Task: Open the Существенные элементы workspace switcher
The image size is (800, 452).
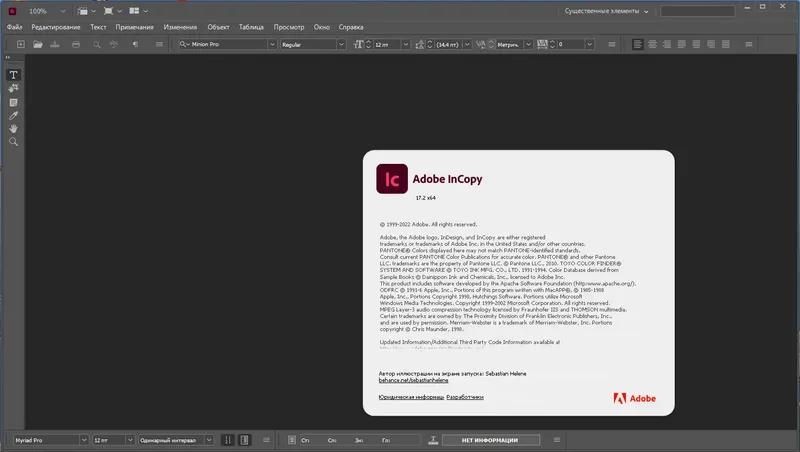Action: (606, 11)
